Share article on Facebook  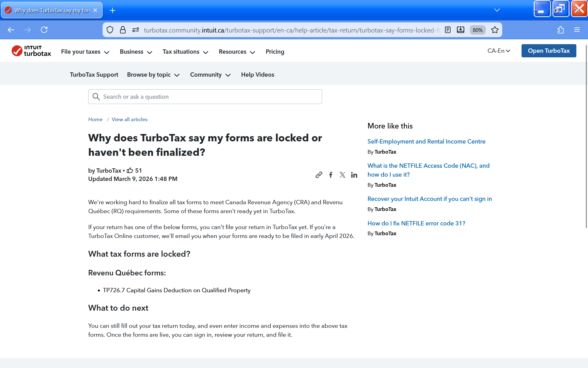331,175
